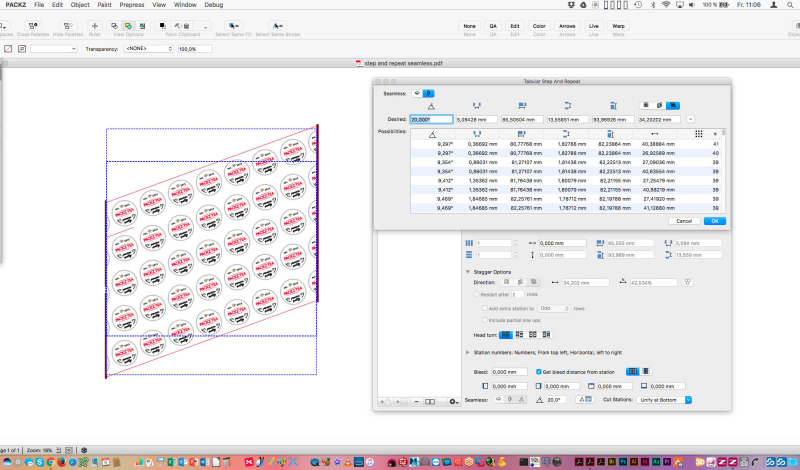
Task: Click the Select Same Stroke icon
Action: point(277,26)
